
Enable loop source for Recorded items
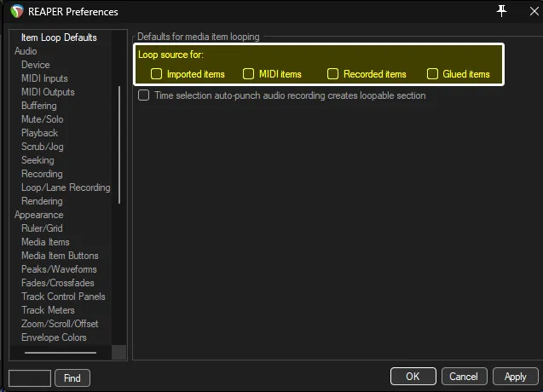point(332,74)
